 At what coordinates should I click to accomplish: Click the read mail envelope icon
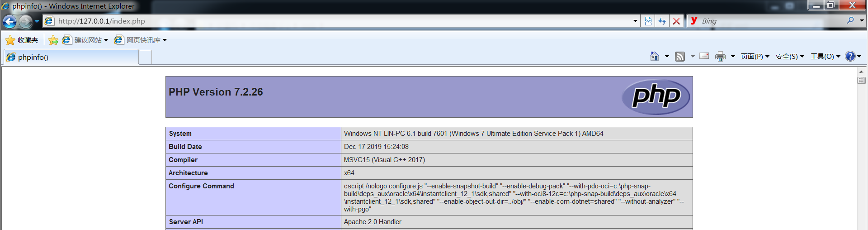704,56
